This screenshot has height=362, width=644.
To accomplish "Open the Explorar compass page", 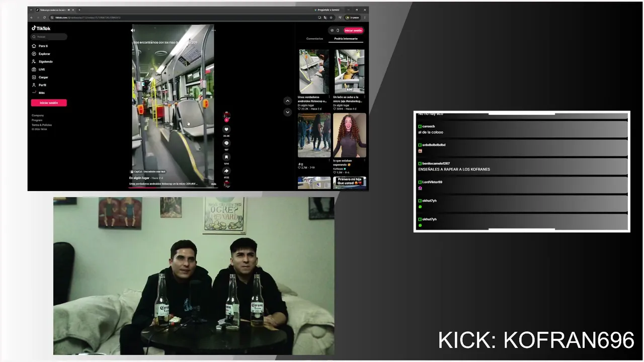I will tap(41, 54).
